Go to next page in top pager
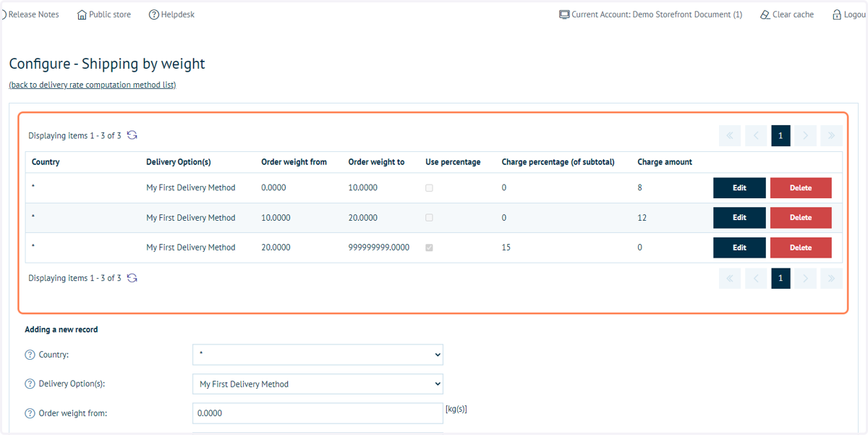 click(x=806, y=135)
